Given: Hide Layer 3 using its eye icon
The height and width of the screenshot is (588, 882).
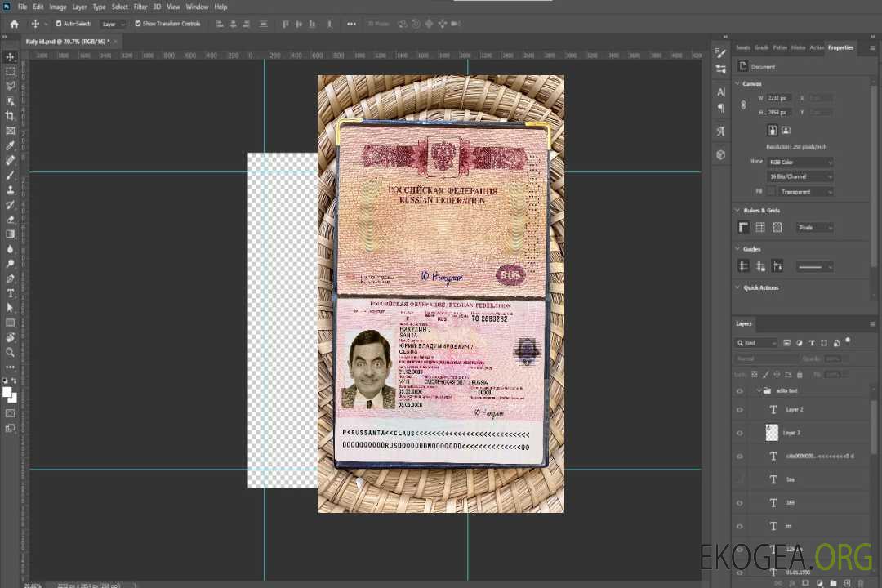Looking at the screenshot, I should pos(740,433).
